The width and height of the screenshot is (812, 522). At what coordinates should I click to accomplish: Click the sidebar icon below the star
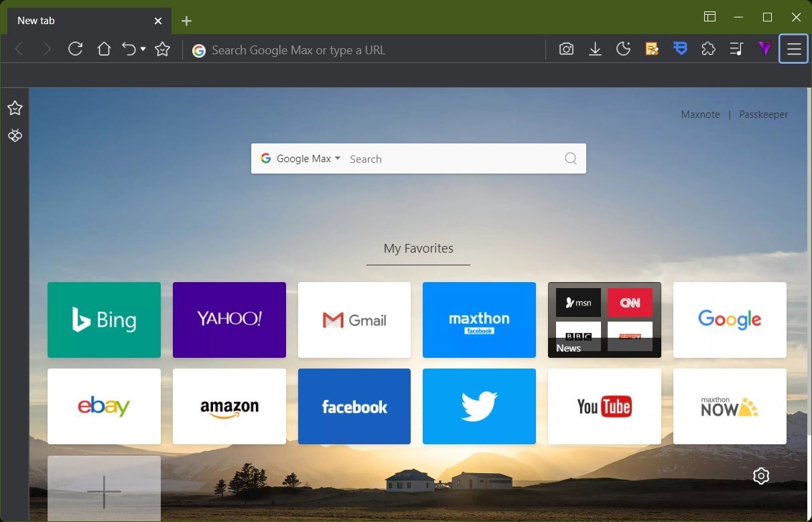click(x=15, y=136)
